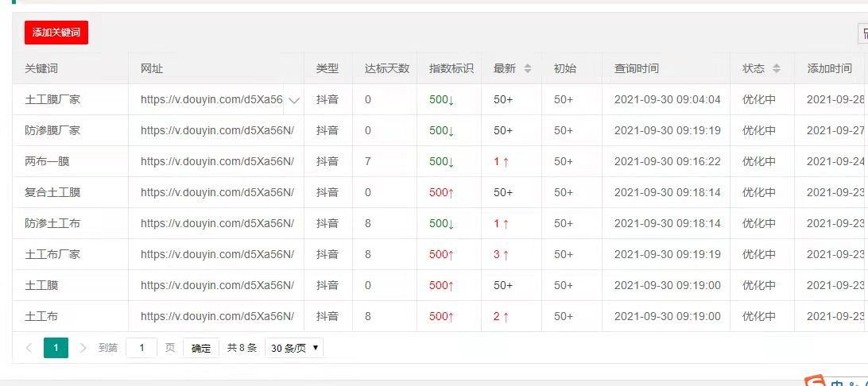The width and height of the screenshot is (868, 386).
Task: Click 优化中 status in 土工布 row
Action: pyautogui.click(x=759, y=316)
